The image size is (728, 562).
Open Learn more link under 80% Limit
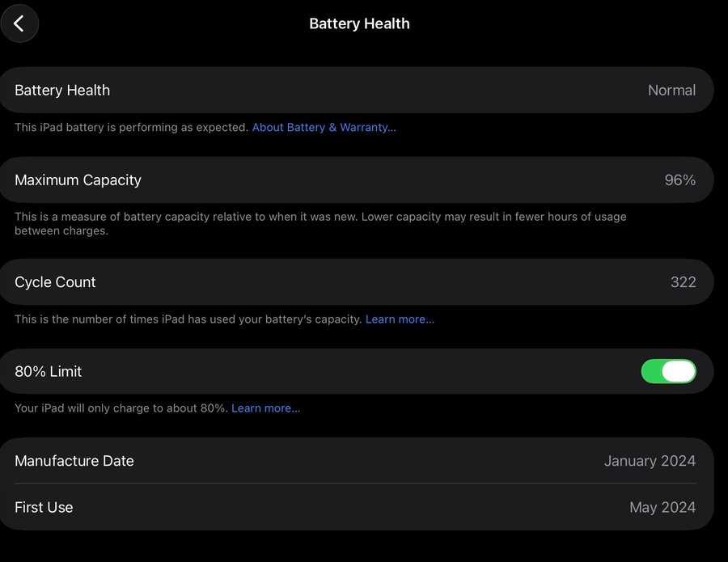265,408
